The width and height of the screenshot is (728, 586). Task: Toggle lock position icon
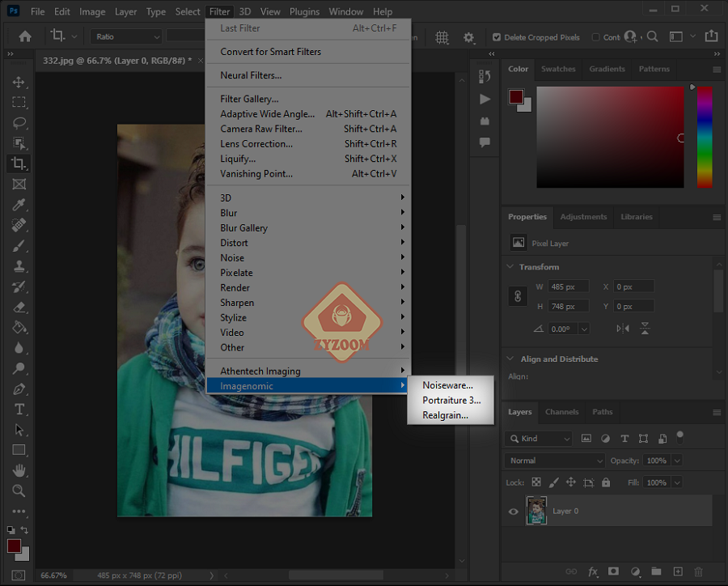coord(570,482)
